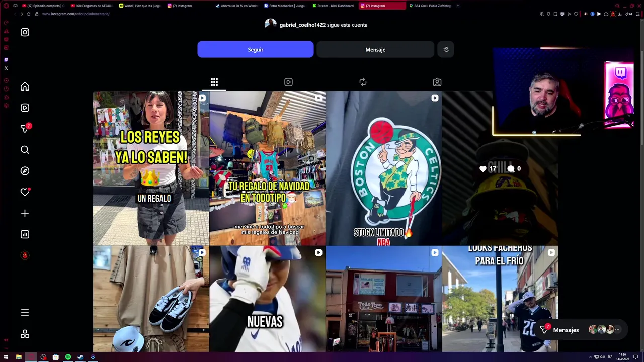Viewport: 644px width, 362px height.
Task: Switch to 'Ahorra un 10 % en Windows' tab
Action: point(236,6)
